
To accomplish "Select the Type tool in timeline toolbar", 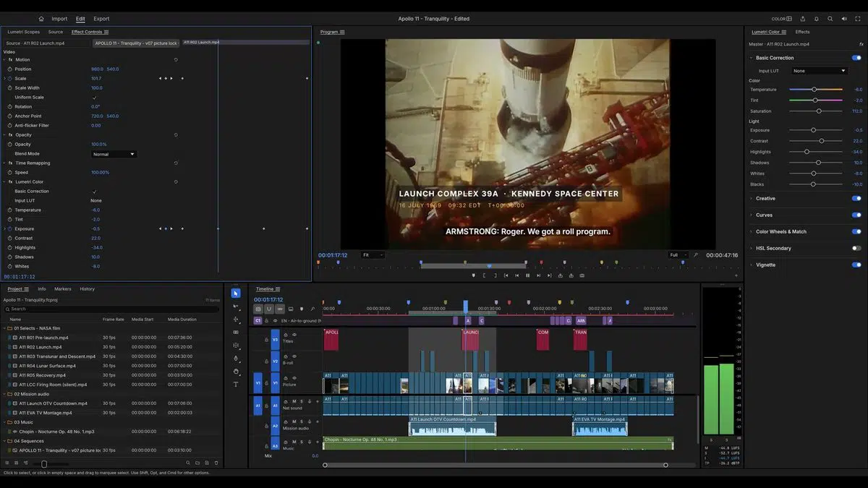I will pyautogui.click(x=236, y=384).
